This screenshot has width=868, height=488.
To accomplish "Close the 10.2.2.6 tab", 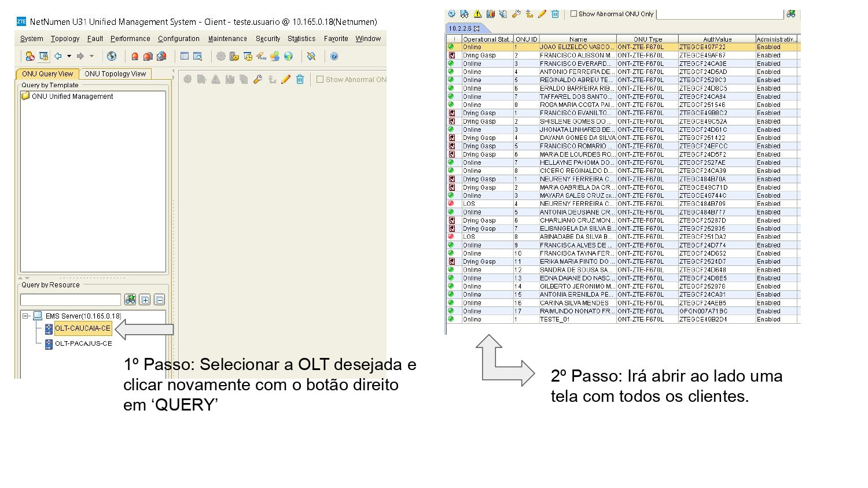I will 477,28.
